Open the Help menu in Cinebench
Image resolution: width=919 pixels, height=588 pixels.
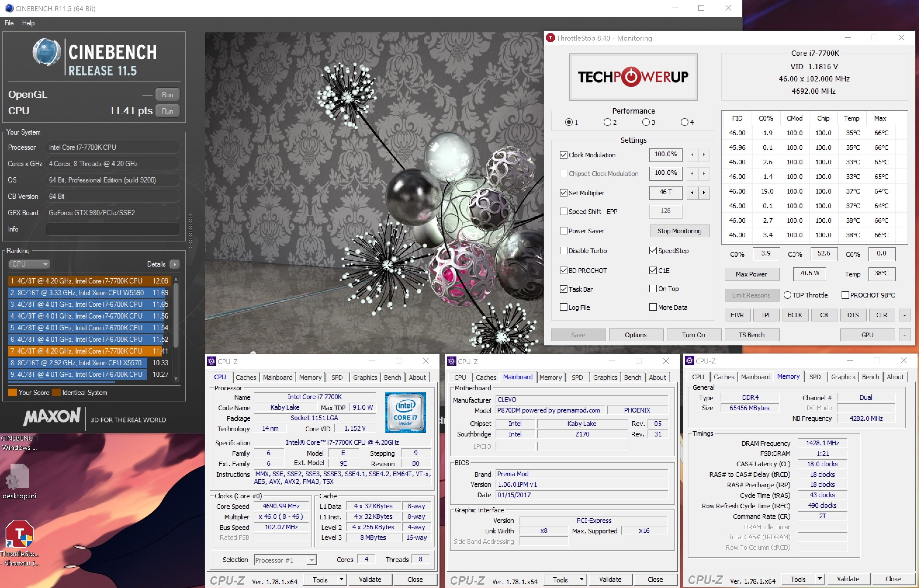tap(28, 23)
